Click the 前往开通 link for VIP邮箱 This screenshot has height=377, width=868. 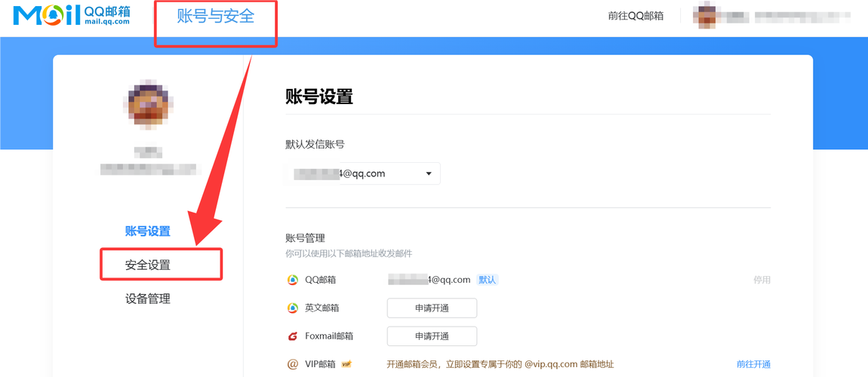coord(753,364)
